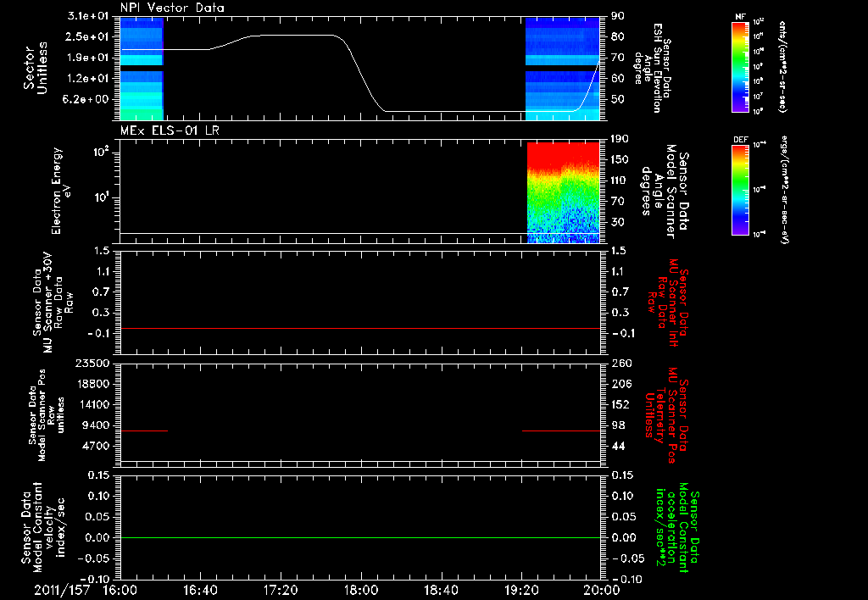868x600 pixels.
Task: Click the "152" telemetry axis tick
Action: [621, 404]
